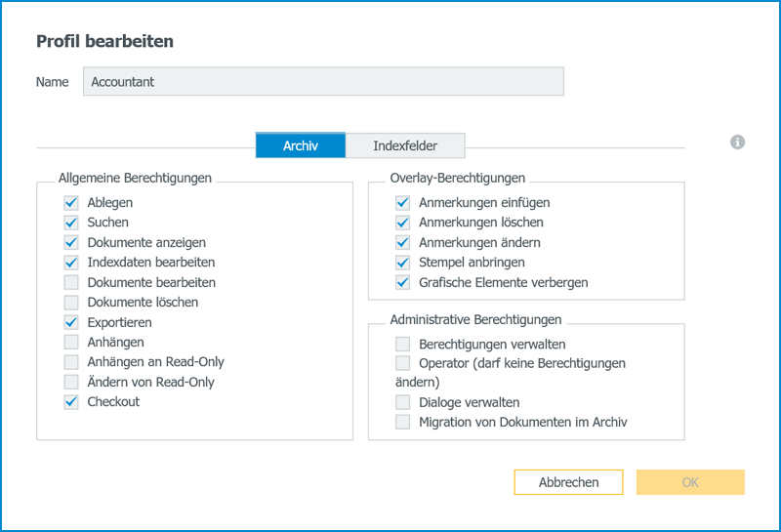Turn off the Exportieren permission
This screenshot has height=532, width=781.
71,322
